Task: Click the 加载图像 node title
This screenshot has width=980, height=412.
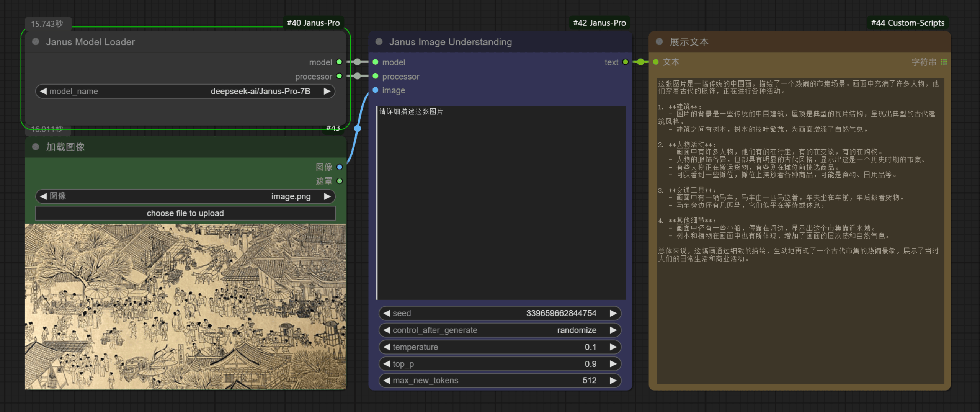Action: pyautogui.click(x=65, y=147)
